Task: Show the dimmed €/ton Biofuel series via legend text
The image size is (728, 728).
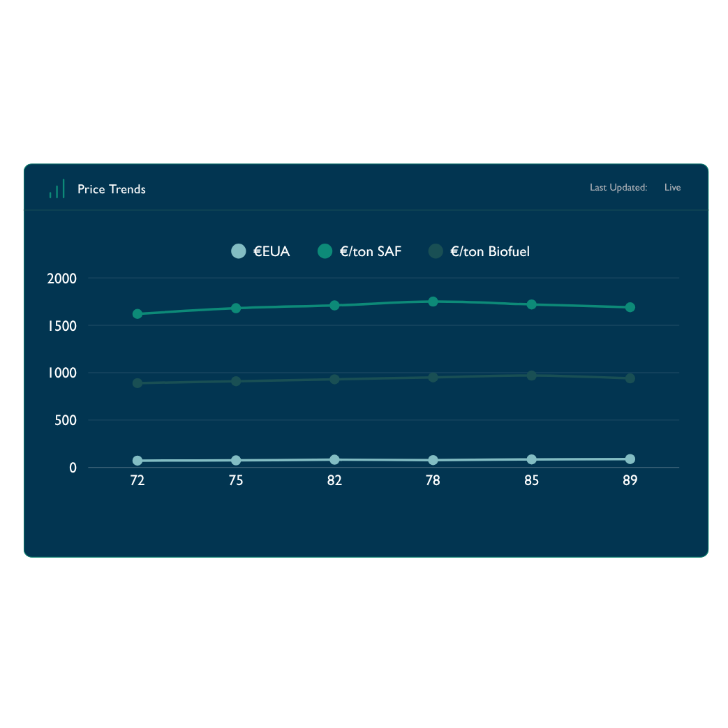Action: pos(490,251)
